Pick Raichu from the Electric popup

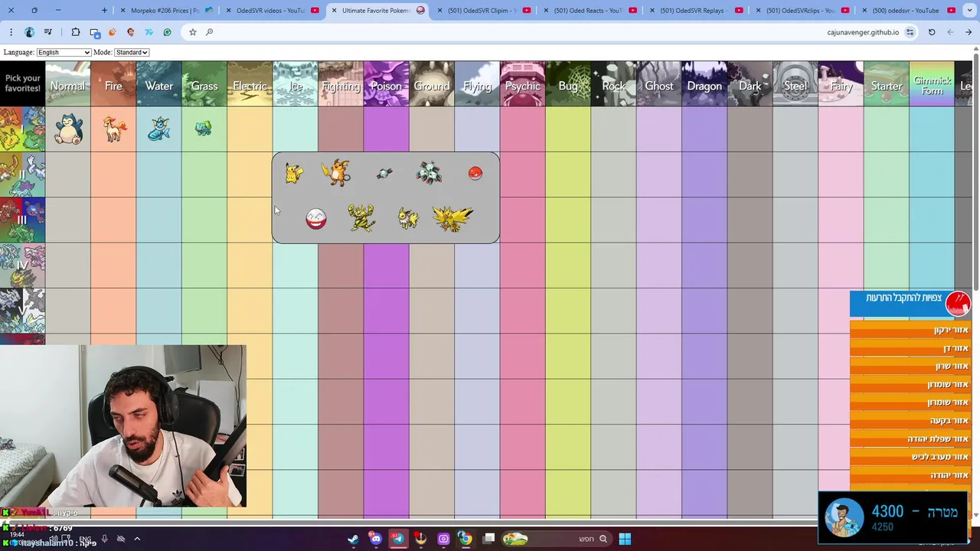click(x=337, y=173)
